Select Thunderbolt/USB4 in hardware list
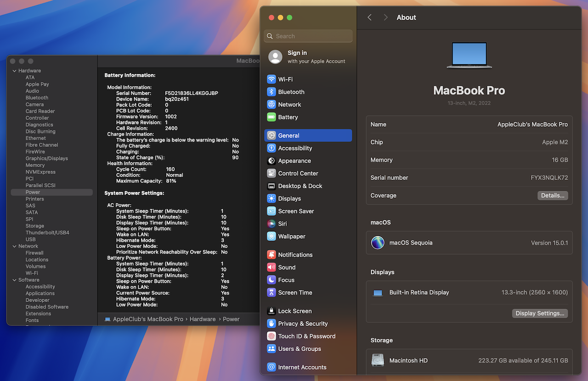Screen dimensions: 588x381 coord(47,233)
